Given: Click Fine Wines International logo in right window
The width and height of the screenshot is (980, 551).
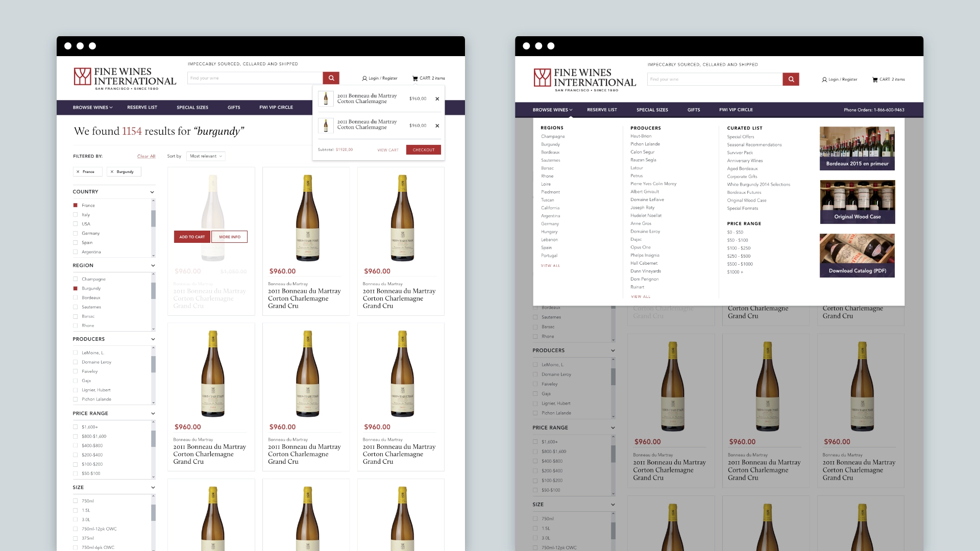Looking at the screenshot, I should 585,80.
